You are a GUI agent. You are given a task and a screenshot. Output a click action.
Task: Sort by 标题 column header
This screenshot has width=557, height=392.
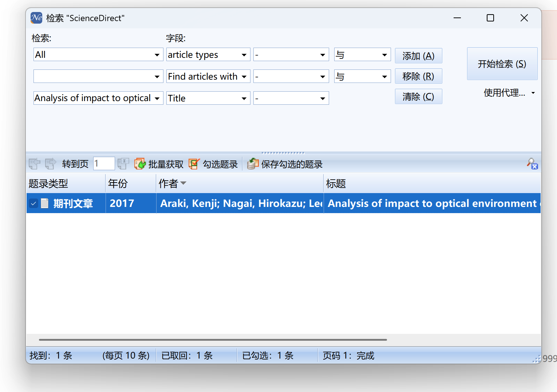click(x=432, y=184)
